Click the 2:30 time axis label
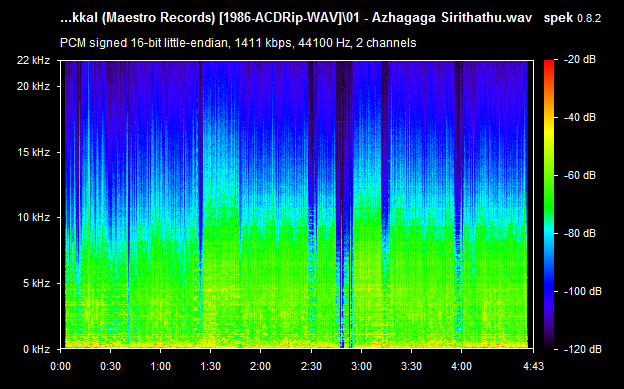Image resolution: width=624 pixels, height=389 pixels. (311, 366)
